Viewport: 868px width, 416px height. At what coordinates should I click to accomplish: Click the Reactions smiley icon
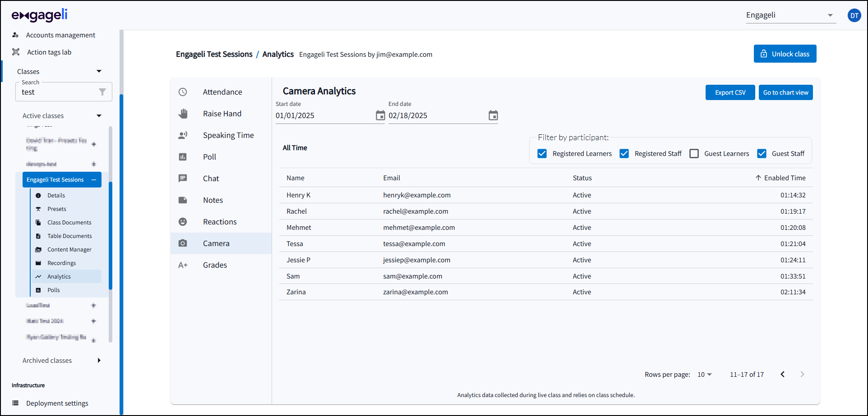point(183,222)
